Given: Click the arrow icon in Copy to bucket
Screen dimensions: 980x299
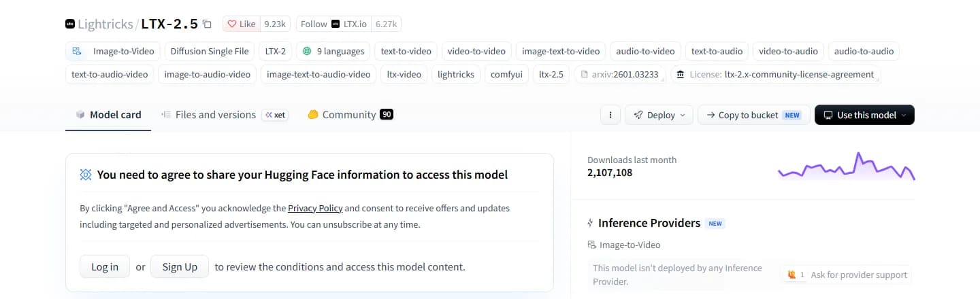Looking at the screenshot, I should click(x=710, y=115).
